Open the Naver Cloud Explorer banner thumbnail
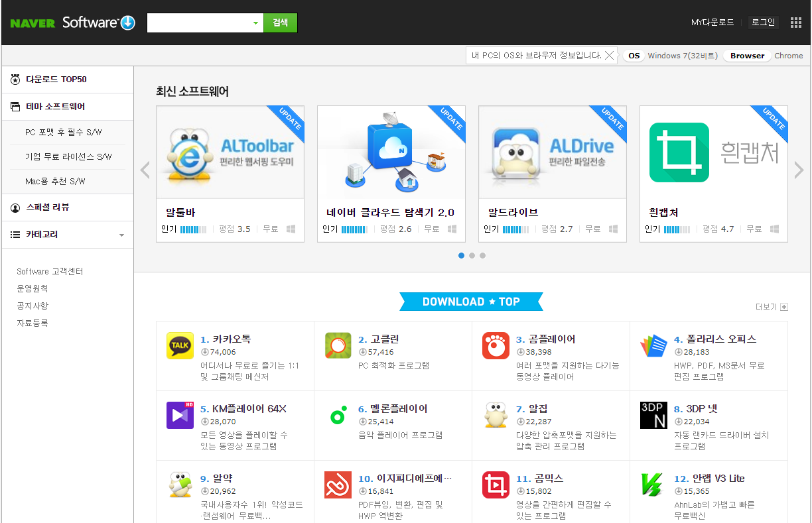The image size is (812, 523). [391, 152]
